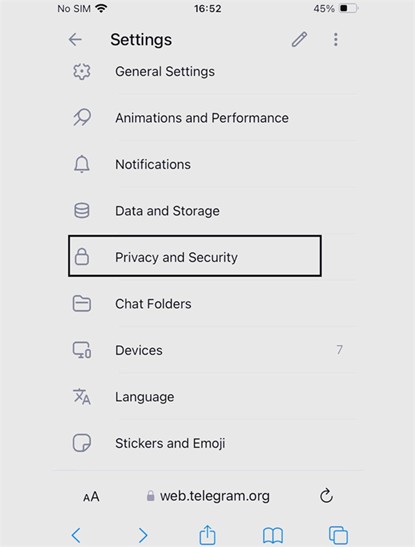The height and width of the screenshot is (547, 415).
Task: Tap the lock icon beside Privacy
Action: point(82,257)
